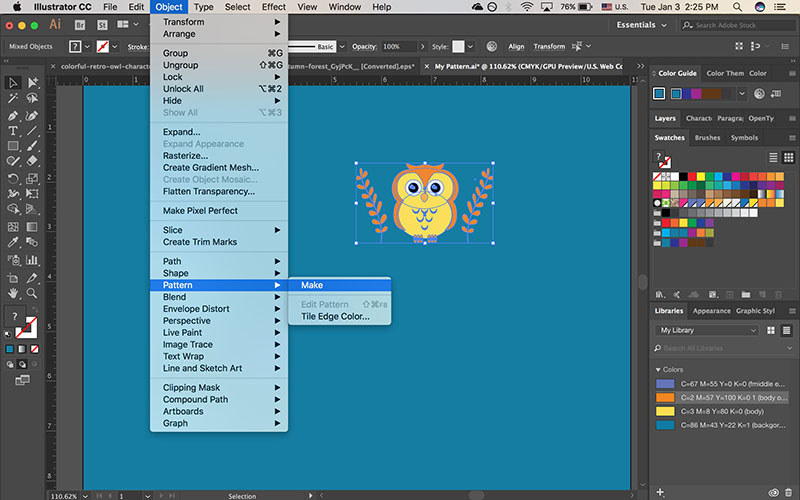Viewport: 800px width, 500px height.
Task: Select the Hand tool
Action: [x=13, y=293]
